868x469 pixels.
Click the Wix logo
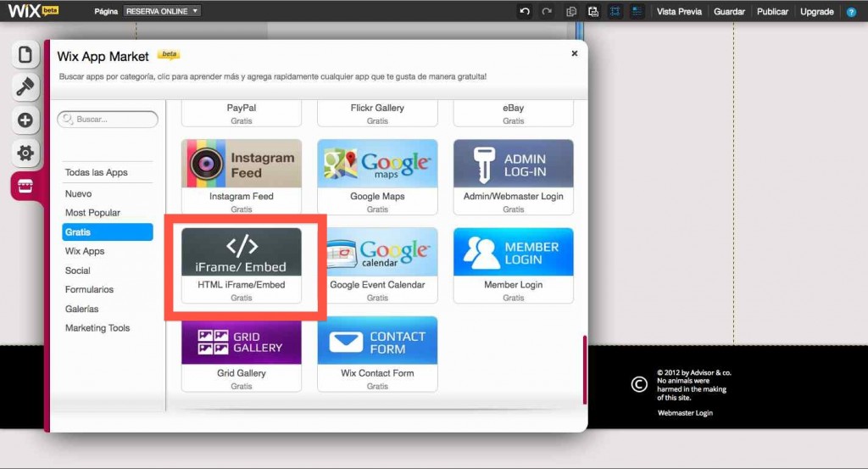(x=33, y=10)
